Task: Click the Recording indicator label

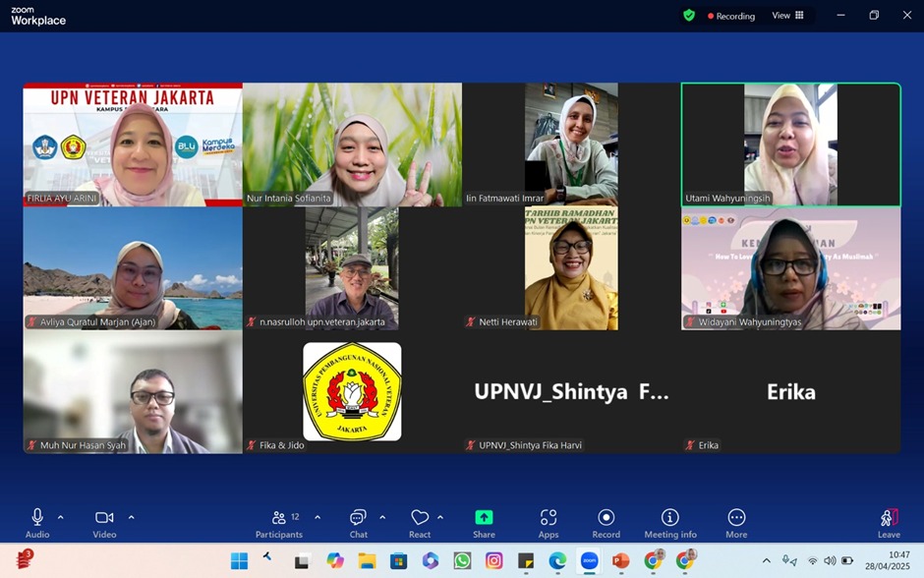Action: click(731, 16)
